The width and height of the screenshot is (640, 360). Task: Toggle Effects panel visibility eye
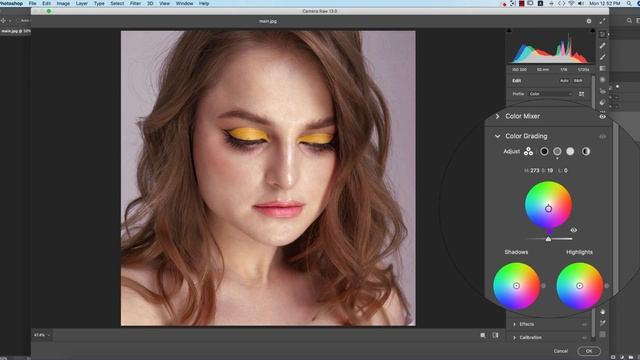tap(584, 324)
